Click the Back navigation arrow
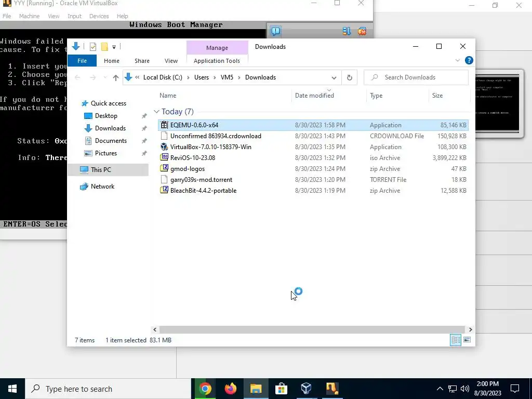 (77, 78)
